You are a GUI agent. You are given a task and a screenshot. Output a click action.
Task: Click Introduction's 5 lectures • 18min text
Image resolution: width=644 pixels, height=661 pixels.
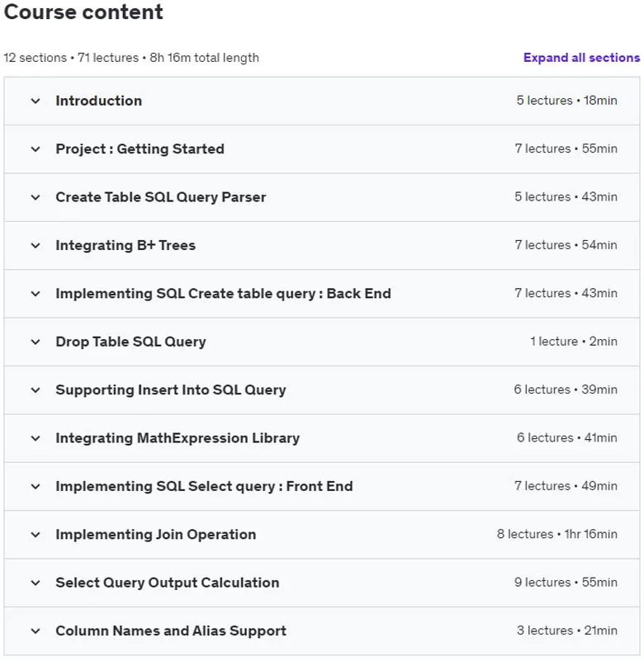click(567, 101)
